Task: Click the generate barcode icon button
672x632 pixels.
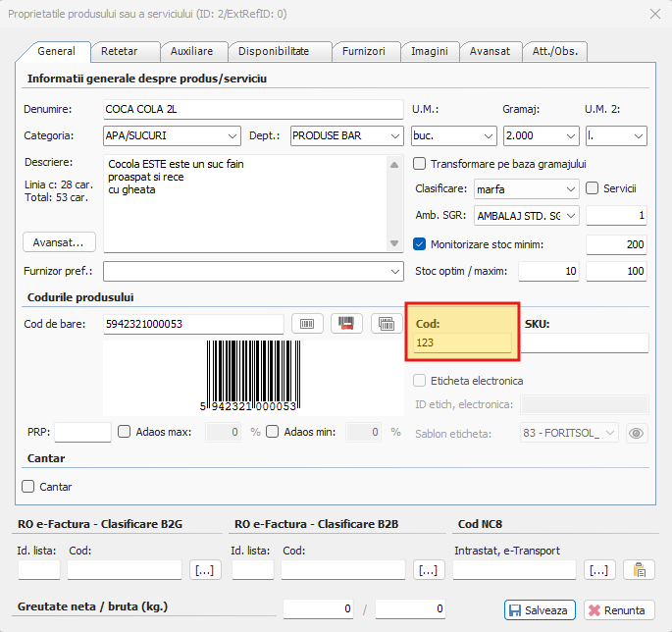Action: point(306,324)
